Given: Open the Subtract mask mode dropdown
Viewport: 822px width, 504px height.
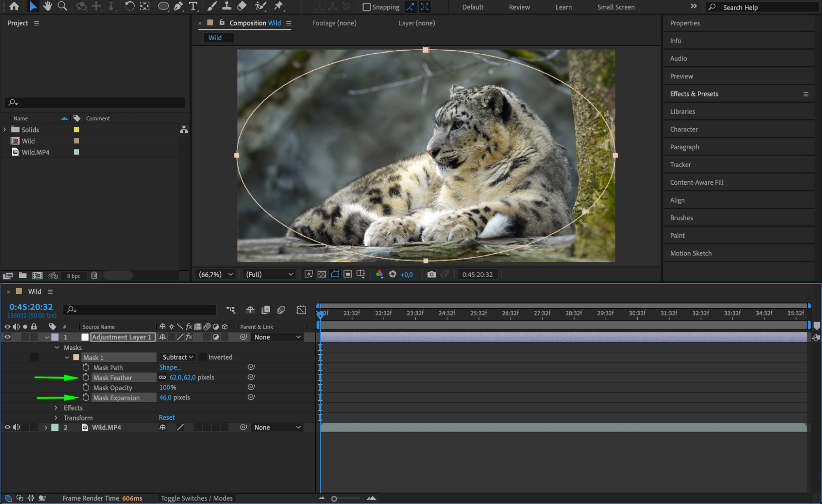Looking at the screenshot, I should tap(178, 357).
